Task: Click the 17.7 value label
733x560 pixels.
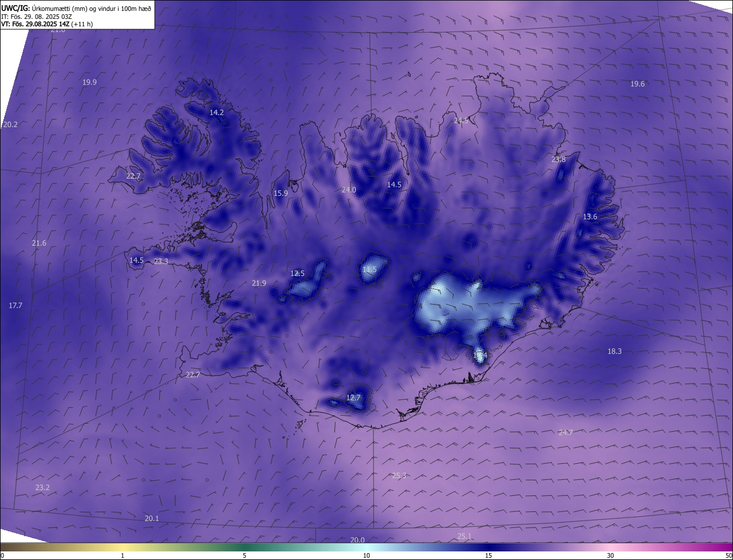Action: [15, 306]
